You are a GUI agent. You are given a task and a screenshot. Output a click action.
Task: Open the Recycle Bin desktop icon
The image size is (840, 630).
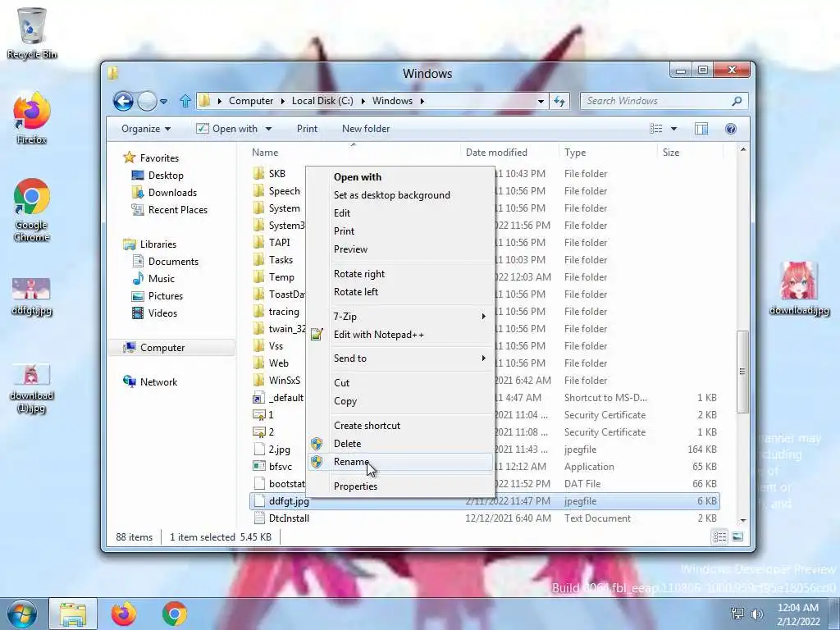pos(32,33)
